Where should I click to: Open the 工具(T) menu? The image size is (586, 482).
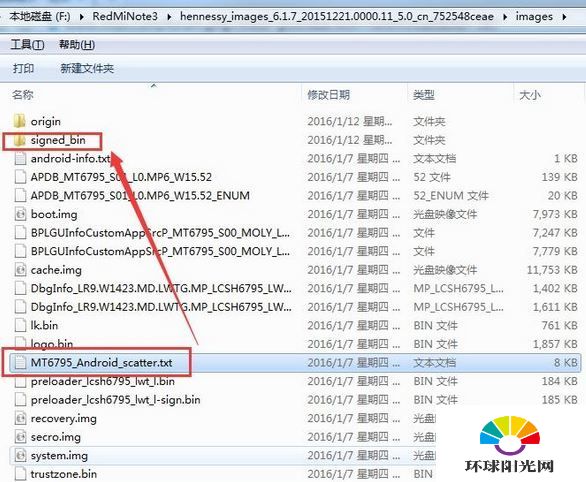(27, 45)
